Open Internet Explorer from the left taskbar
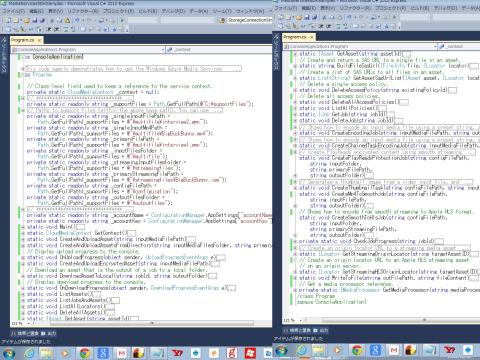 pos(29,353)
